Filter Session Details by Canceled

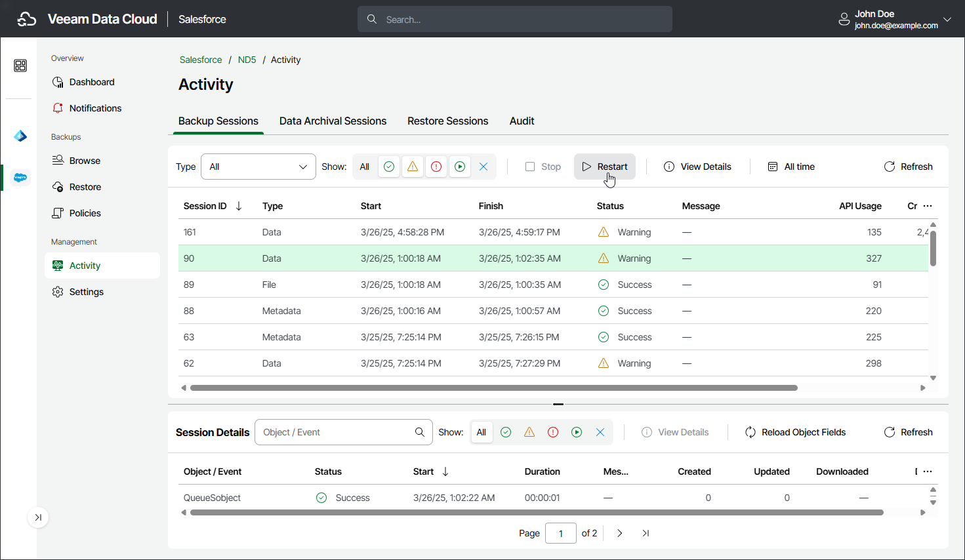pyautogui.click(x=600, y=432)
